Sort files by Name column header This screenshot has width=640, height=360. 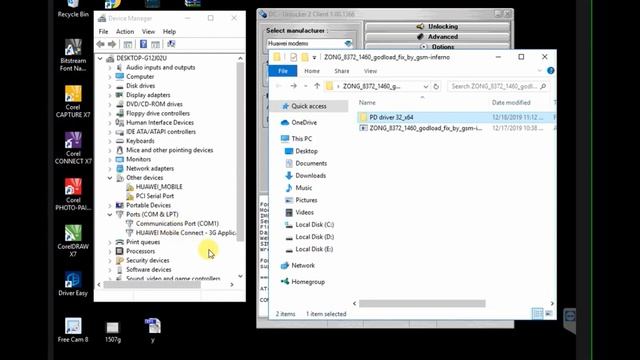pos(367,103)
